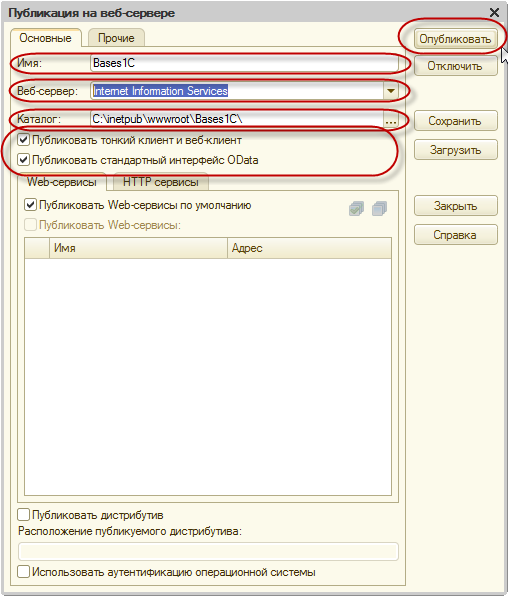Click the Загрузить button

click(455, 150)
